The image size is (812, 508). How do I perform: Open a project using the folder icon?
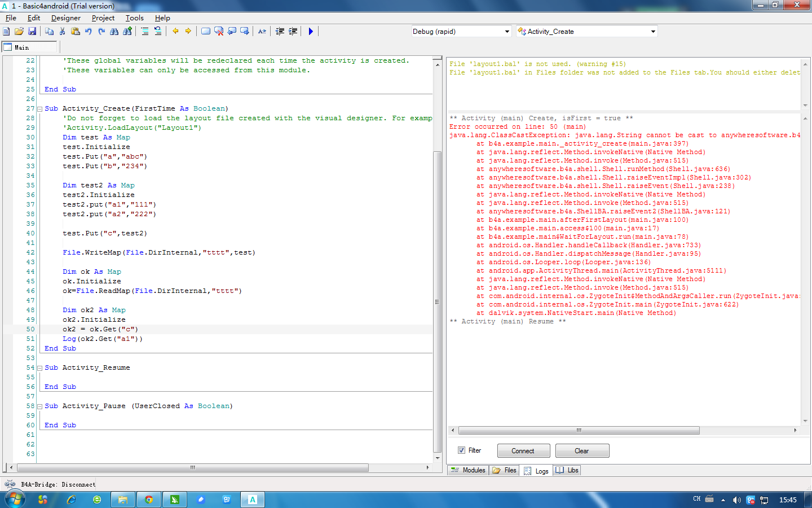[19, 32]
